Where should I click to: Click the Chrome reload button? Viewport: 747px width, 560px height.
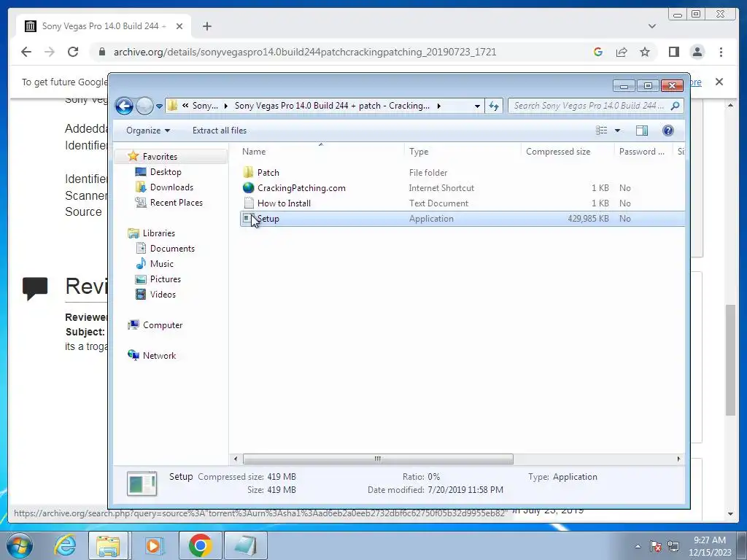[73, 52]
